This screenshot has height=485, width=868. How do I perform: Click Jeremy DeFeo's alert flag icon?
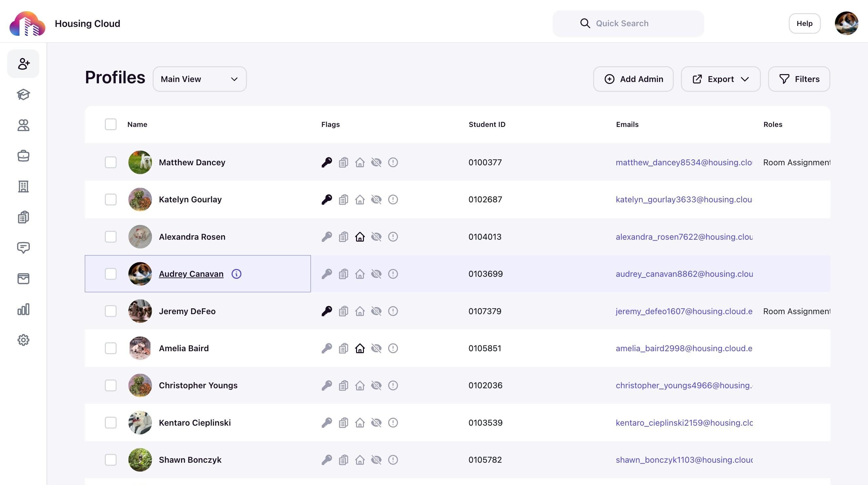pos(393,311)
